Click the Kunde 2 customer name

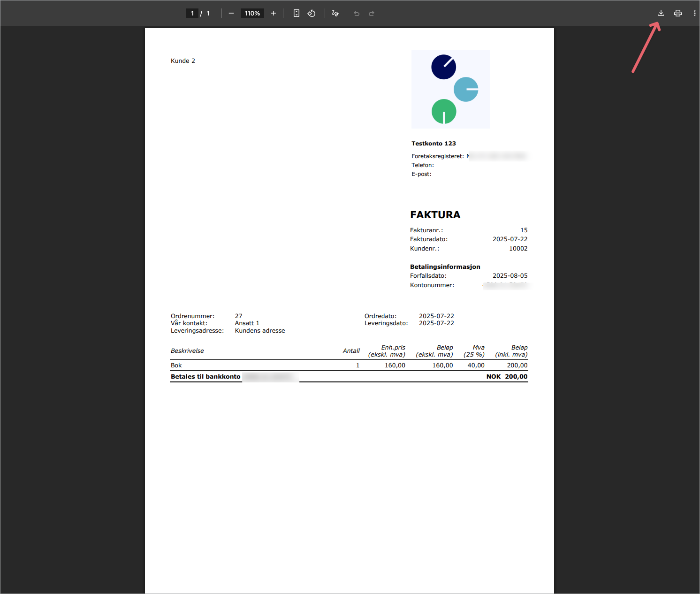[183, 61]
